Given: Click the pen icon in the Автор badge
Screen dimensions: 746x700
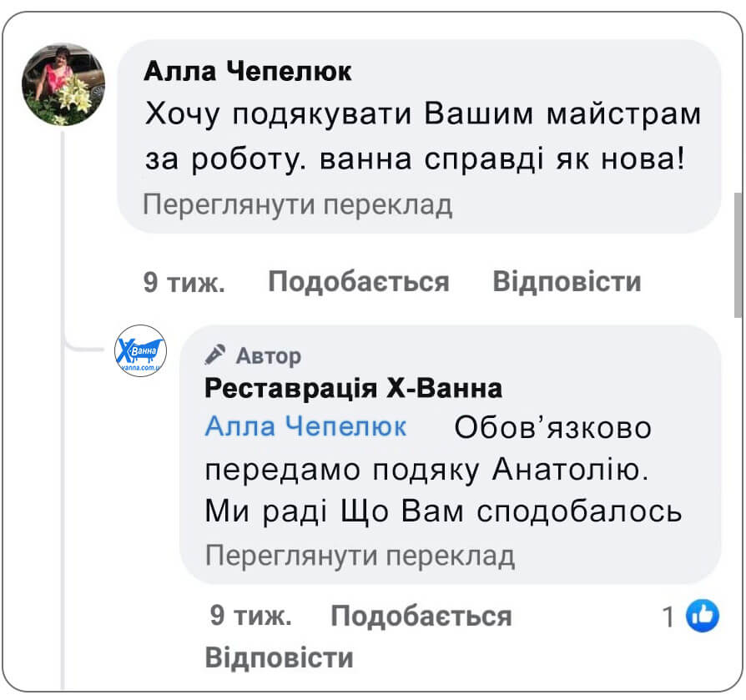Looking at the screenshot, I should (214, 354).
